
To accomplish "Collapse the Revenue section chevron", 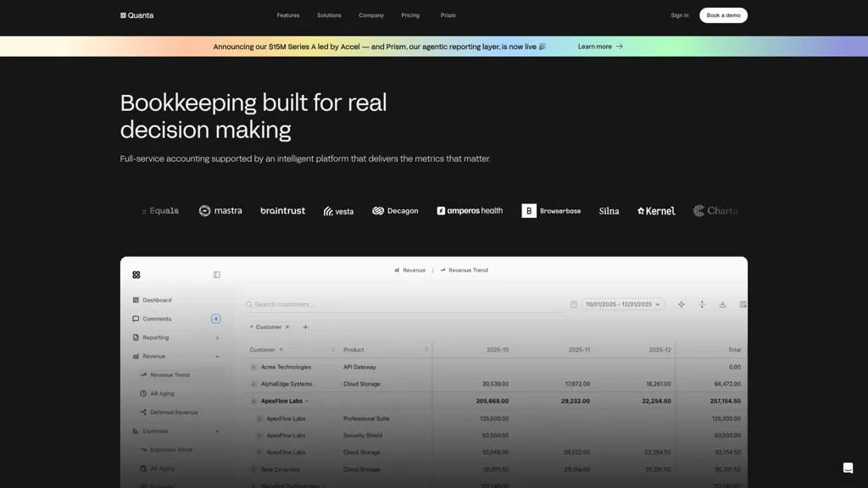I will click(x=217, y=357).
